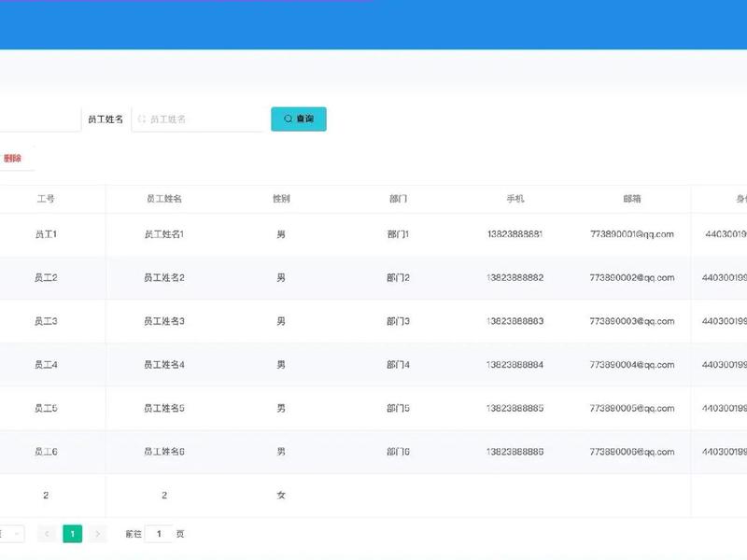Click department cell 部门5
This screenshot has width=747, height=560.
(399, 409)
